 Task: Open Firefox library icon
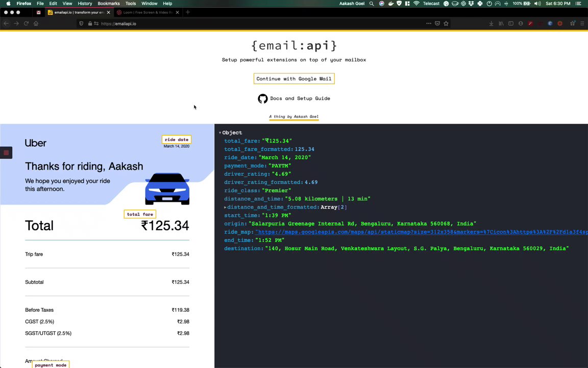(501, 24)
